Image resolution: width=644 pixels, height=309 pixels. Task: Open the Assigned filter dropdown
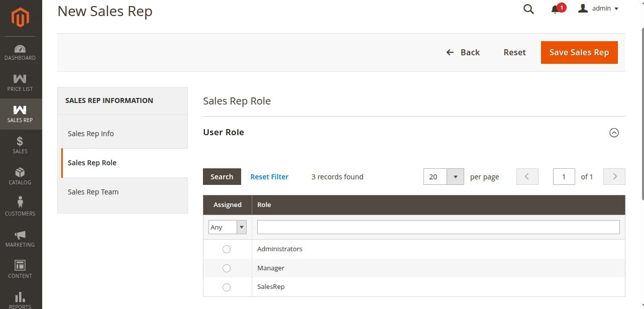pyautogui.click(x=228, y=227)
